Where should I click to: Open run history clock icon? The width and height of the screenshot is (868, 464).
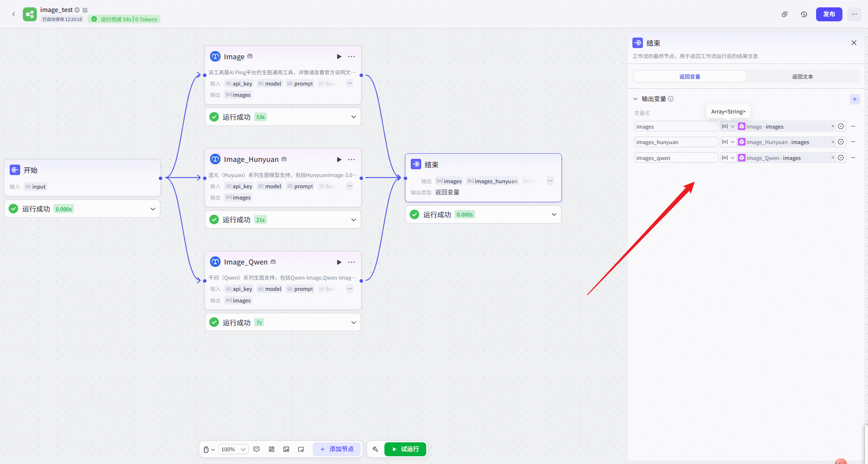click(x=804, y=14)
